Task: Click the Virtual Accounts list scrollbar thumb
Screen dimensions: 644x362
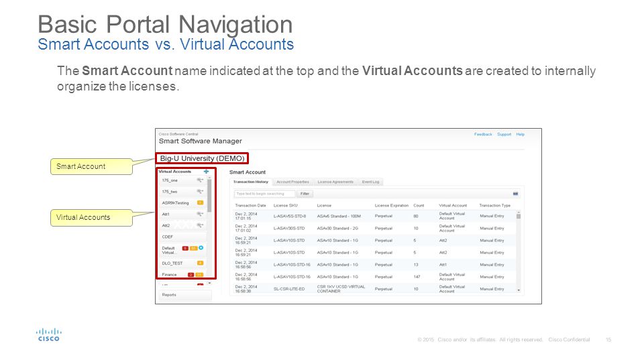Action: tap(209, 195)
